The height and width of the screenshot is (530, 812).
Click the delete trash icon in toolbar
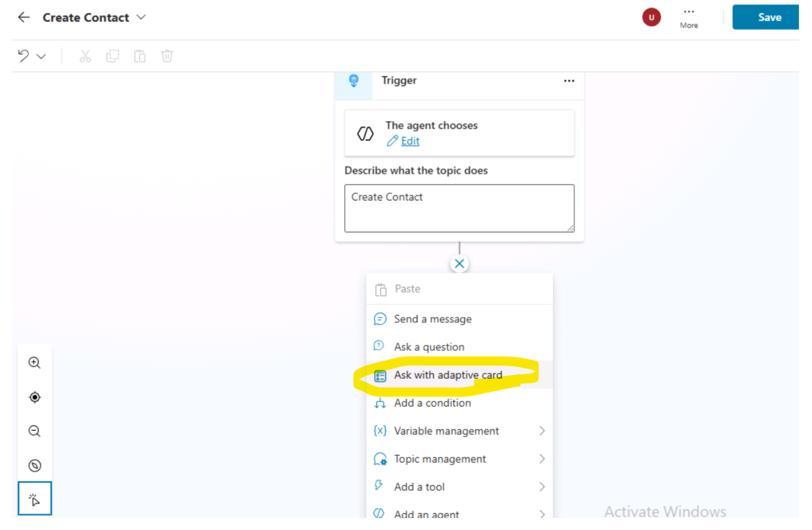pyautogui.click(x=167, y=56)
